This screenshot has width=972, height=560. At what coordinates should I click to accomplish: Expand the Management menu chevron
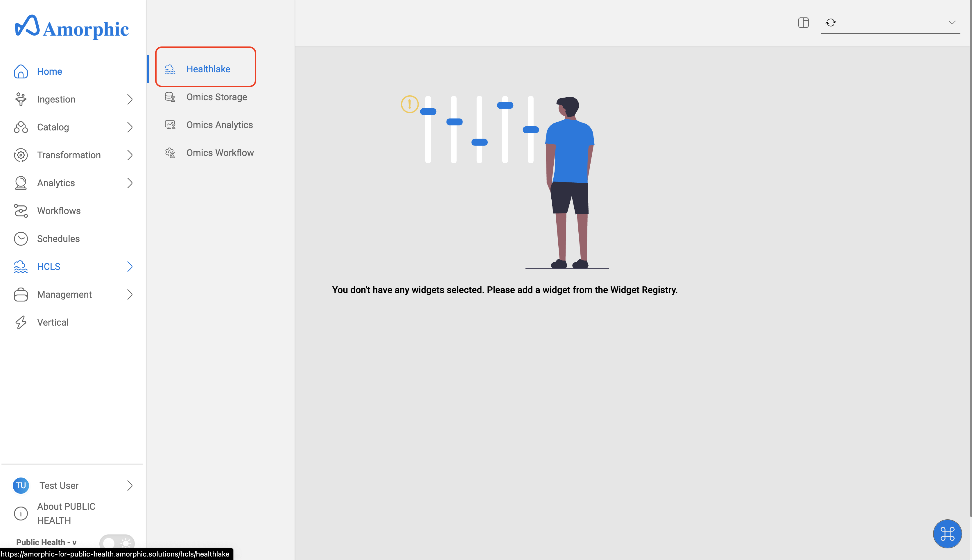[x=130, y=295]
